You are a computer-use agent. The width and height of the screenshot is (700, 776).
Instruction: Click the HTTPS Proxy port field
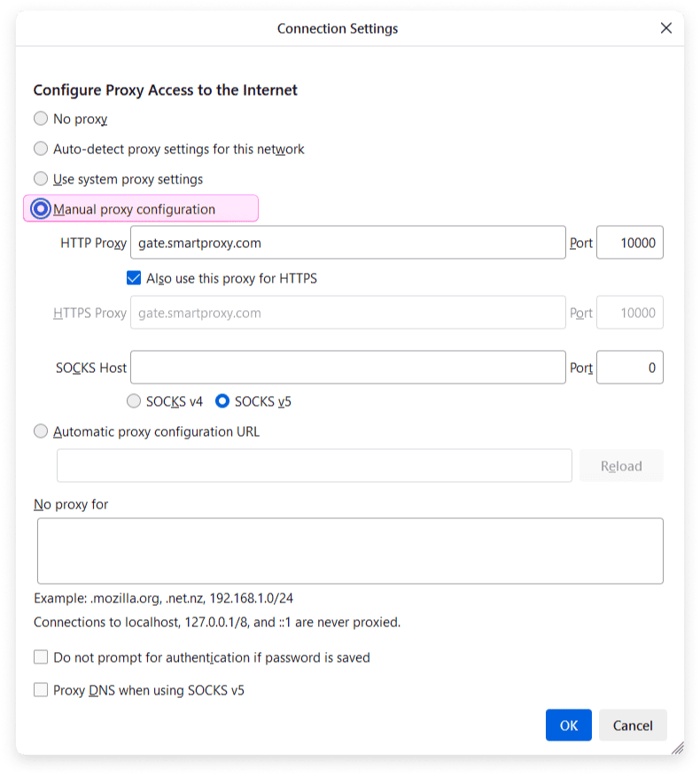pyautogui.click(x=630, y=313)
